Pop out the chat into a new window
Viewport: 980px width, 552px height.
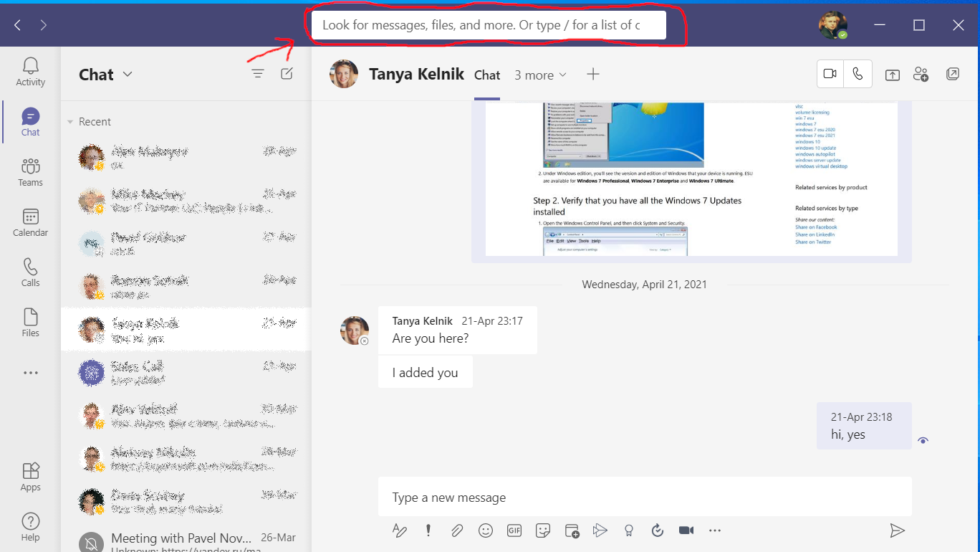click(x=952, y=74)
